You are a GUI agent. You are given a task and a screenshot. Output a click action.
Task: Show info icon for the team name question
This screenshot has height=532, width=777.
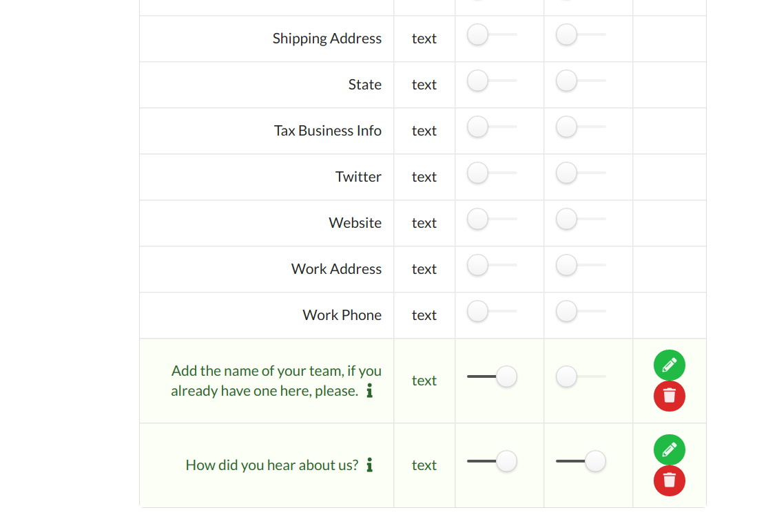pyautogui.click(x=369, y=391)
